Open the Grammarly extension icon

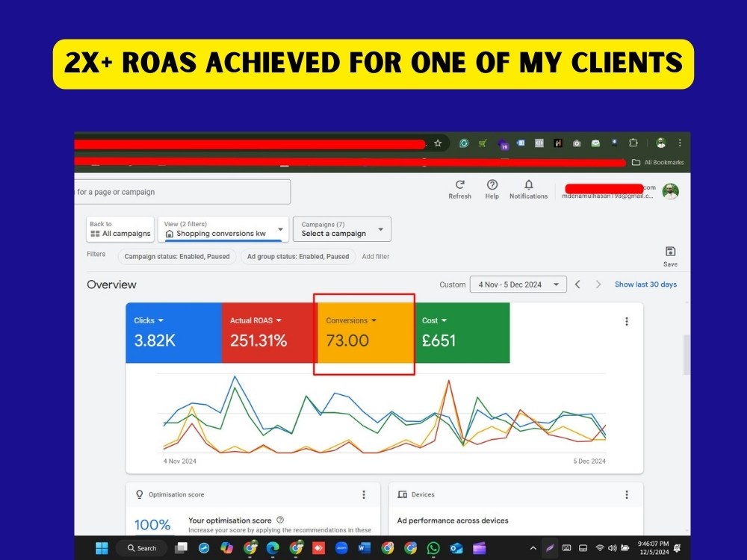464,143
